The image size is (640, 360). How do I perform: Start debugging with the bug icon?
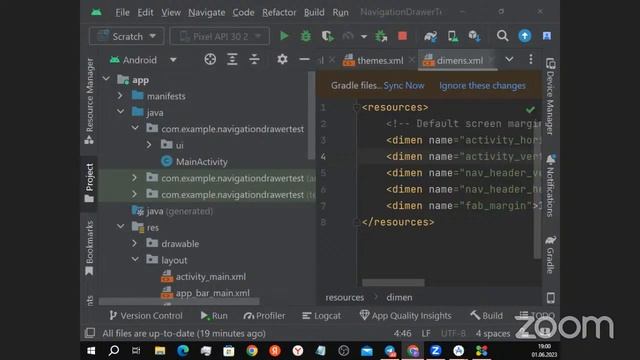coord(305,36)
